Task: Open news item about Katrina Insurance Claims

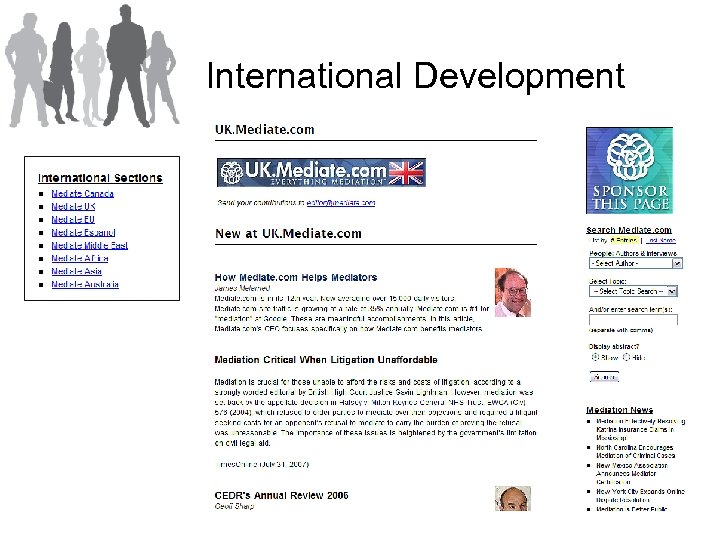Action: tap(640, 429)
